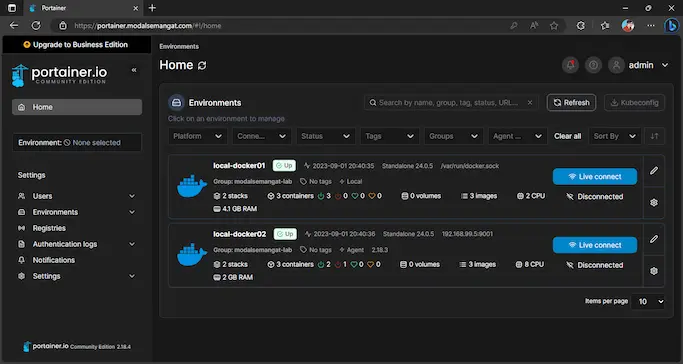Click '192.168.99.5:9001' address text
Screen dimensions: 683x364
(x=467, y=234)
